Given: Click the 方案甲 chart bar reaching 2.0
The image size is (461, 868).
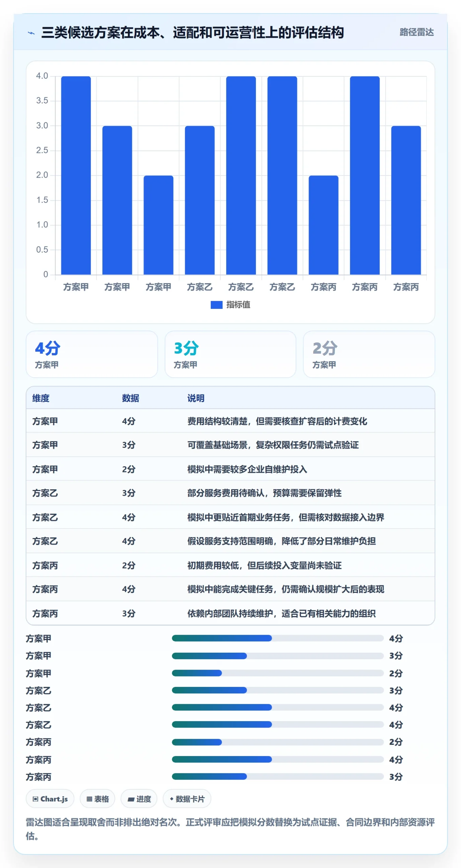Looking at the screenshot, I should click(x=158, y=225).
